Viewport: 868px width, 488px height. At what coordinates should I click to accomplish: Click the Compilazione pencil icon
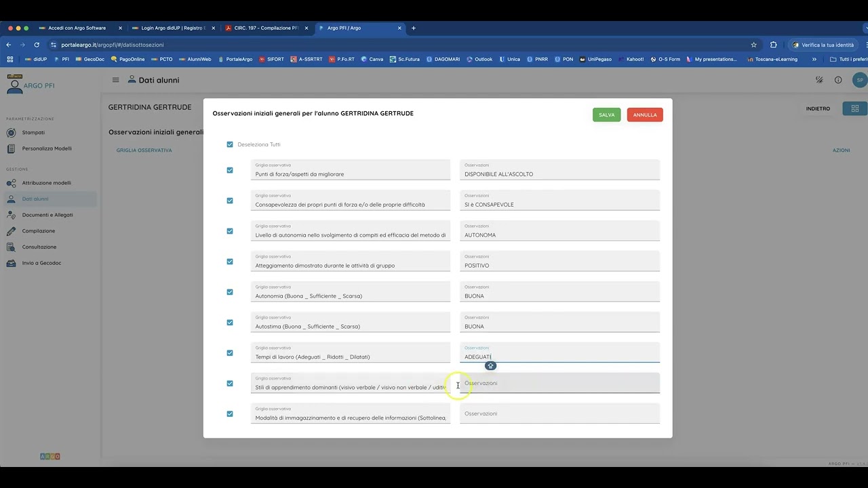click(x=11, y=231)
